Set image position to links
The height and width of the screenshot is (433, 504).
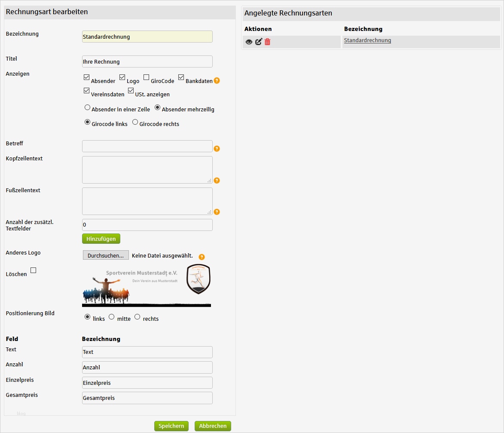pyautogui.click(x=87, y=317)
